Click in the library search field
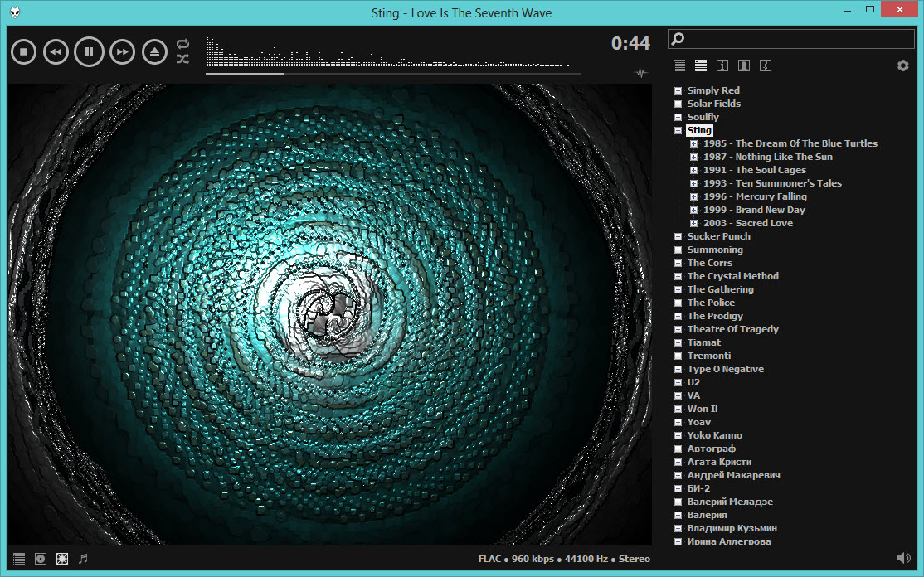 796,39
